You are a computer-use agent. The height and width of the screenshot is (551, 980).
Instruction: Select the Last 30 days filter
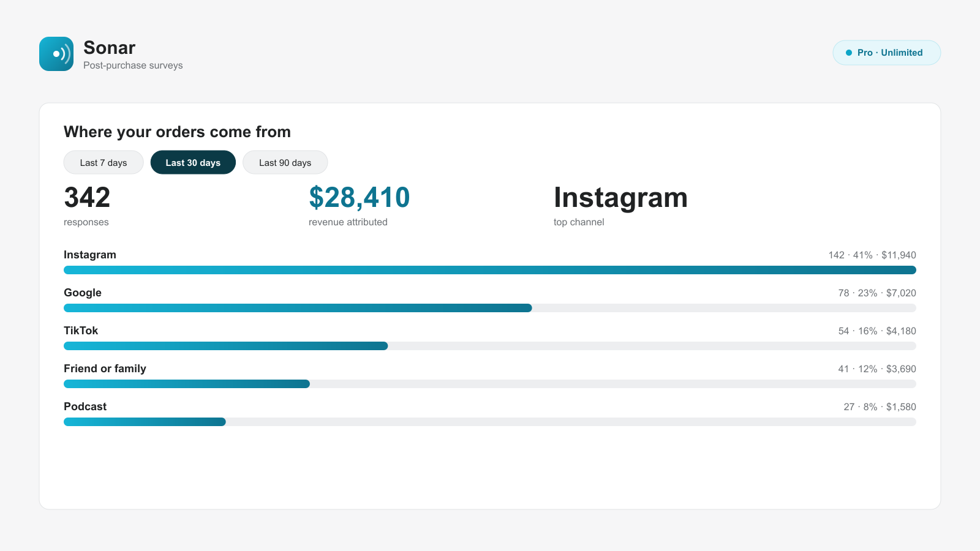pos(193,162)
